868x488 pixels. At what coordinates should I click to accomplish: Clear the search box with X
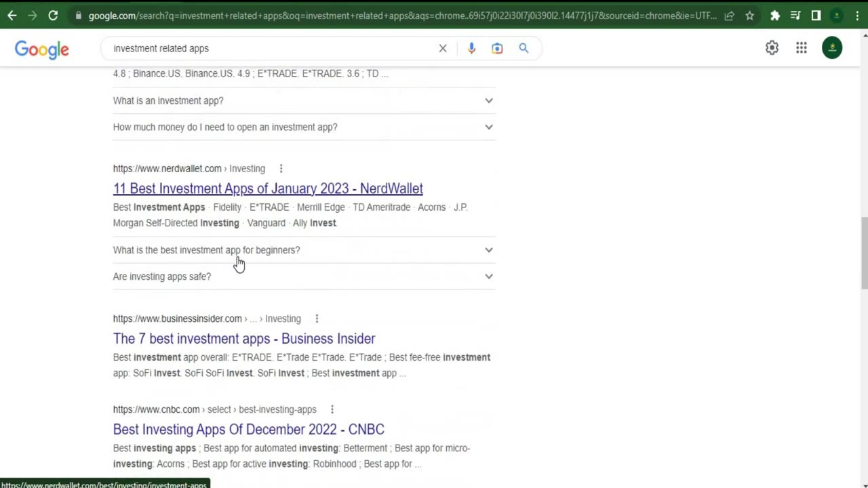pyautogui.click(x=443, y=48)
